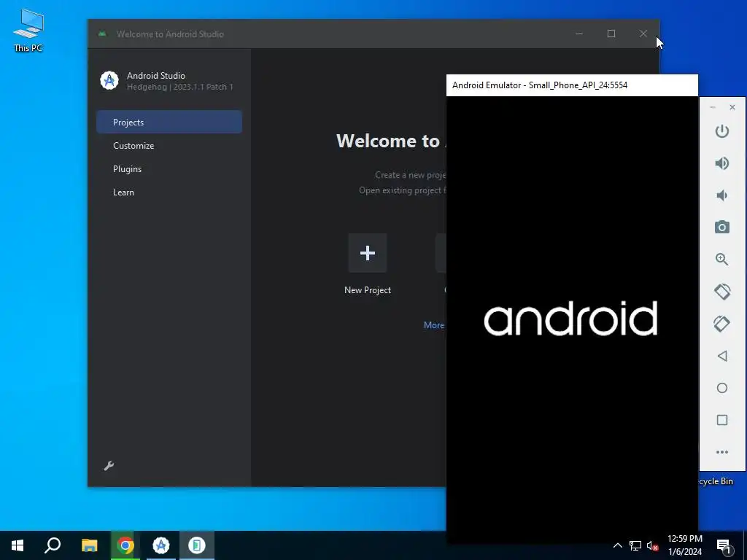The width and height of the screenshot is (747, 560).
Task: Tap the emulator Back triangle button
Action: pyautogui.click(x=721, y=356)
